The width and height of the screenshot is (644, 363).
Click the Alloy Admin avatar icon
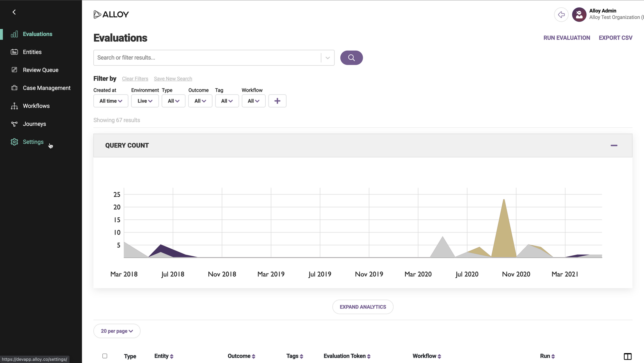tap(579, 14)
